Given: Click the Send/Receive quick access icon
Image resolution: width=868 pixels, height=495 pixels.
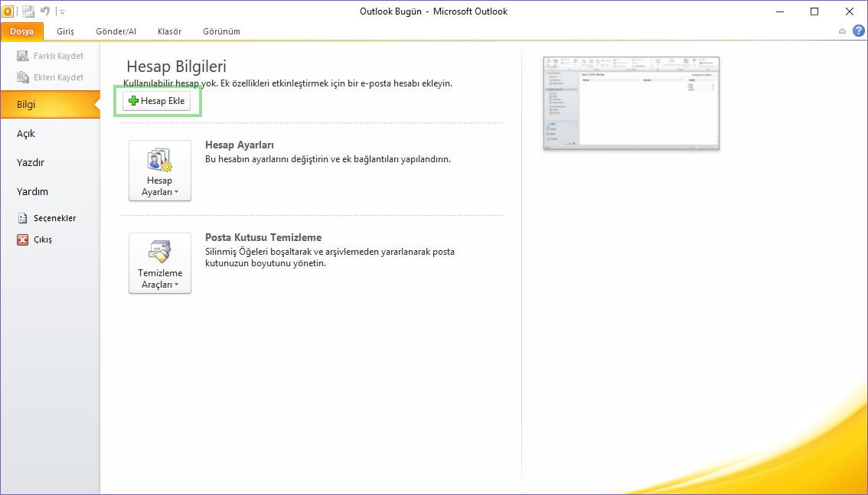Looking at the screenshot, I should [x=28, y=11].
